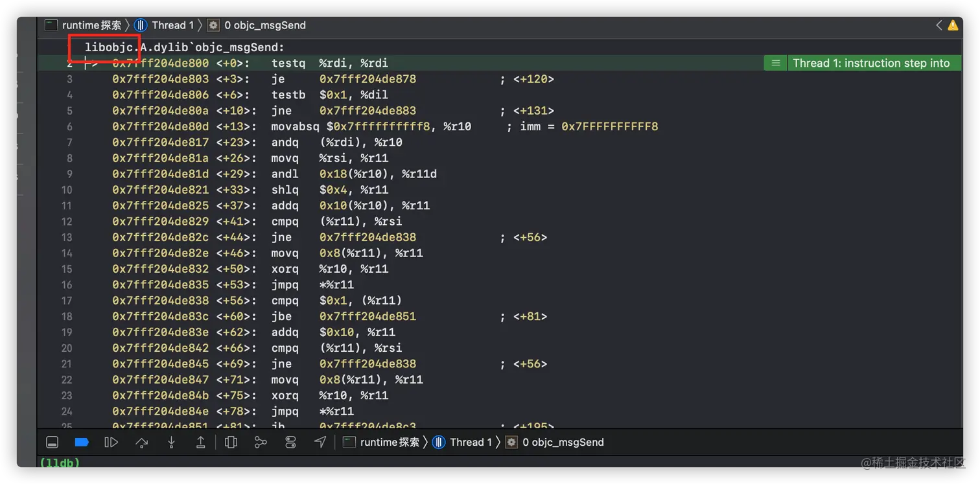
Task: Click the 'testq' instruction mnemonic
Action: click(x=288, y=63)
